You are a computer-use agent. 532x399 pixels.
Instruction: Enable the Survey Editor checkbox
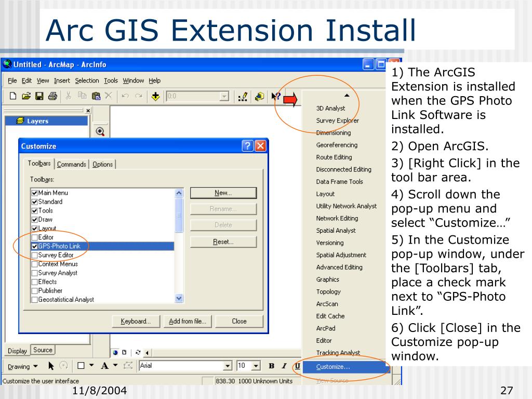point(35,255)
